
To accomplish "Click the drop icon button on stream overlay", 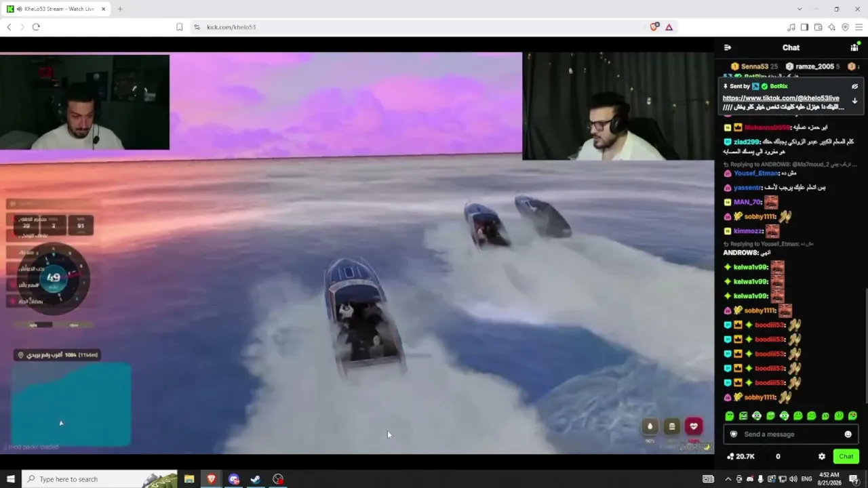I will point(650,426).
